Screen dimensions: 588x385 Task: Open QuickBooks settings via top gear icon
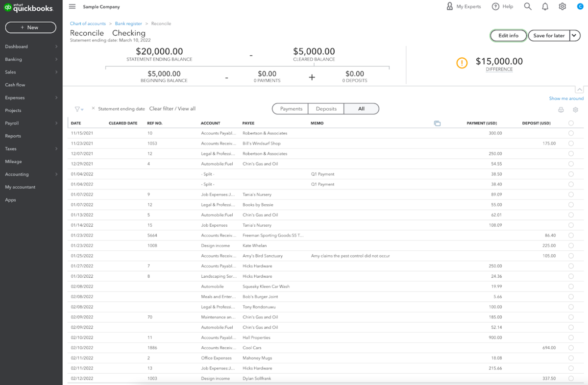click(562, 6)
